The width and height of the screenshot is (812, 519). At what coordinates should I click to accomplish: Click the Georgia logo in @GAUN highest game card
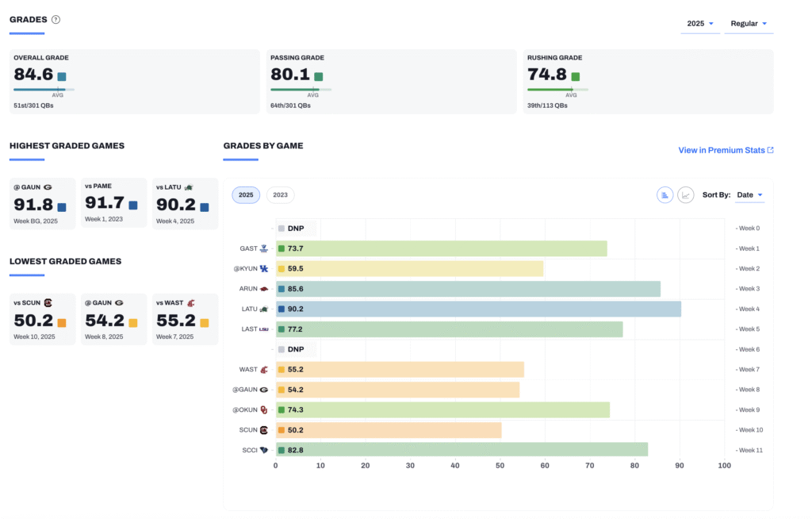click(x=48, y=187)
